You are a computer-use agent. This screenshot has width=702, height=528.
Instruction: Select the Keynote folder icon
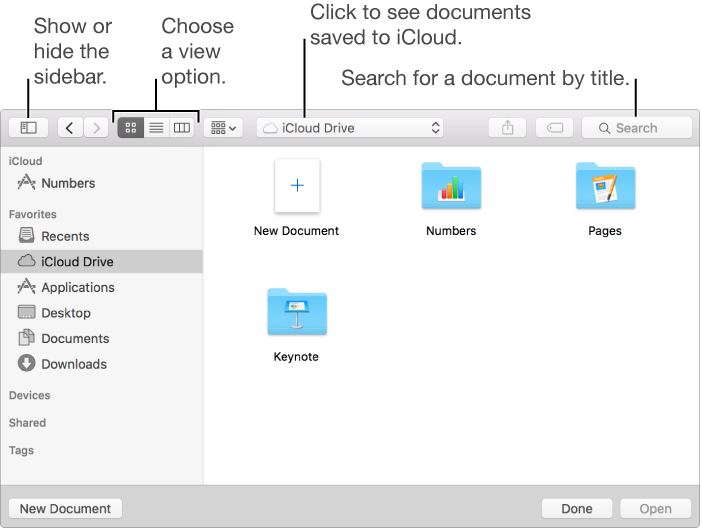(x=297, y=312)
